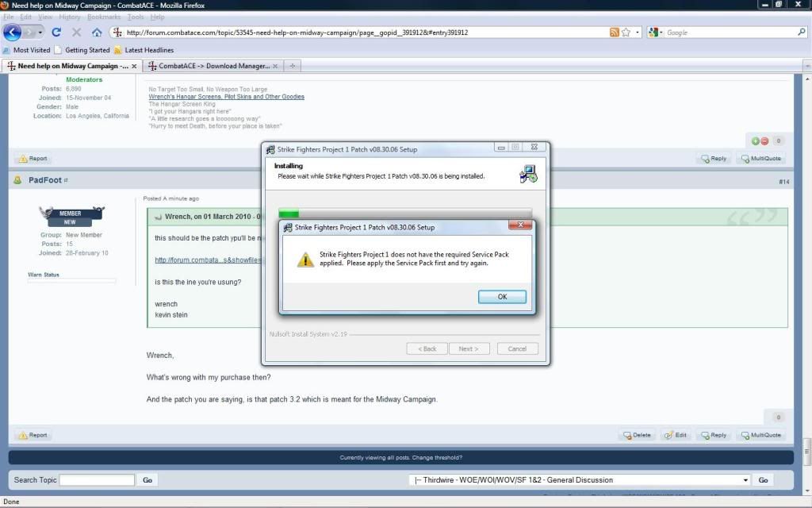812x508 pixels.
Task: Switch to the Need help on Midway Campaign tab
Action: click(x=72, y=66)
